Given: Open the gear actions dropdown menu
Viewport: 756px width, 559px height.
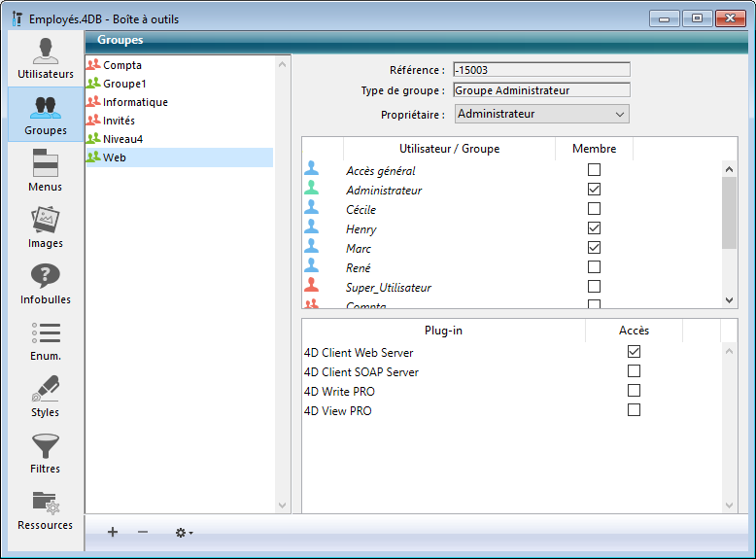Looking at the screenshot, I should coord(183,532).
